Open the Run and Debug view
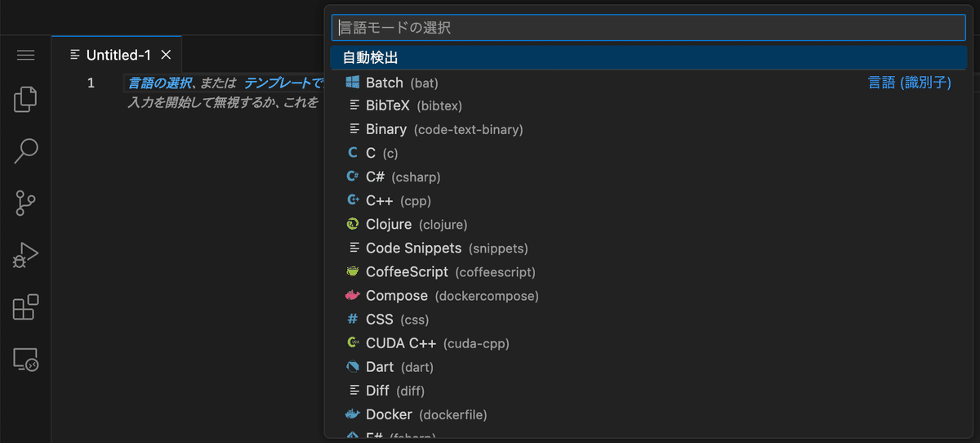 (x=25, y=256)
